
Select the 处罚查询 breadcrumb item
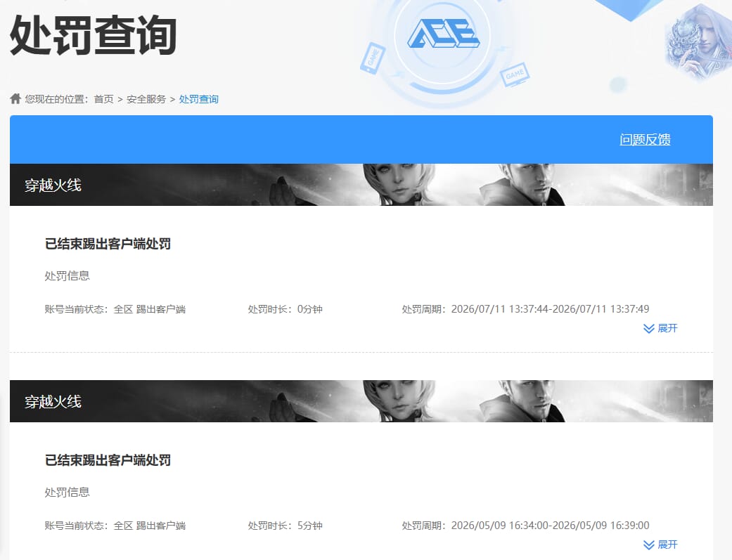coord(199,99)
